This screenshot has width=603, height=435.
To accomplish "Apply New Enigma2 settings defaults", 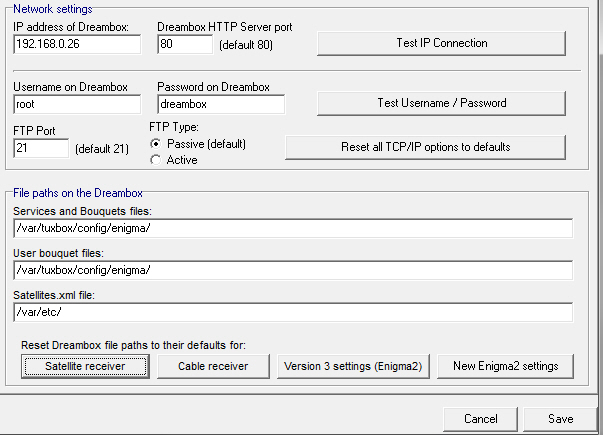I will (505, 367).
